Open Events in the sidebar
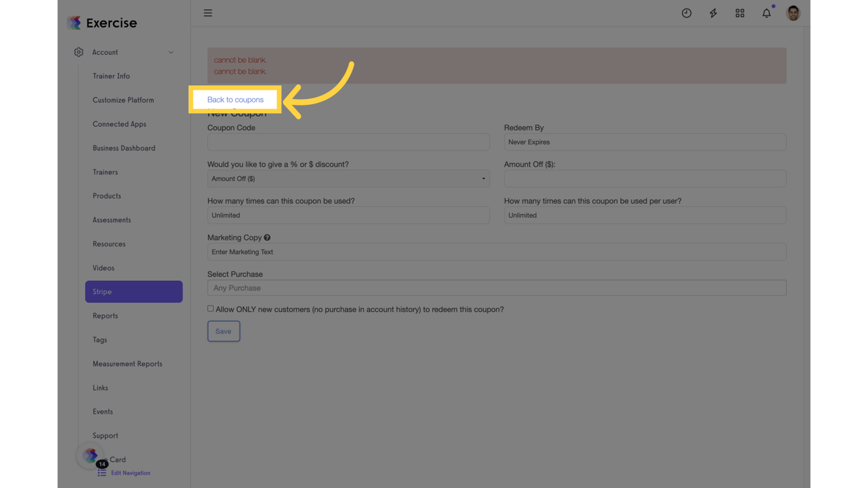 coord(103,412)
